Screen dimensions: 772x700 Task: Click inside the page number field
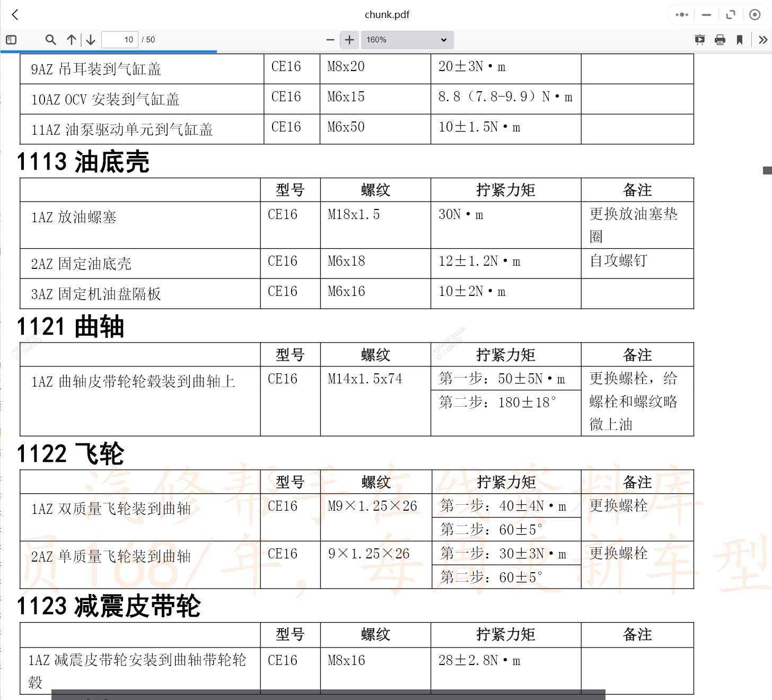pyautogui.click(x=119, y=39)
